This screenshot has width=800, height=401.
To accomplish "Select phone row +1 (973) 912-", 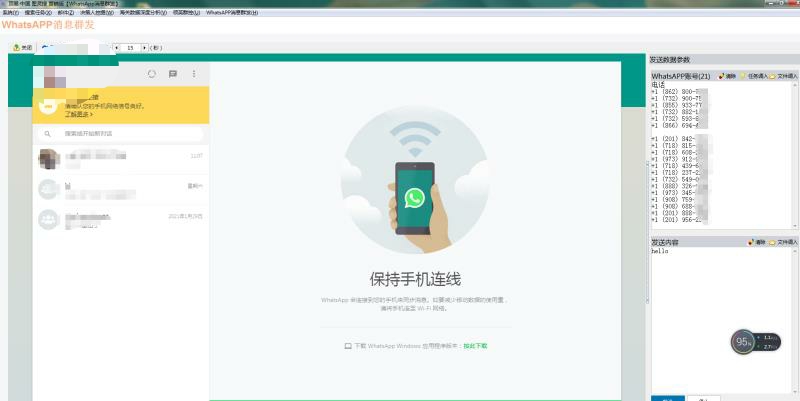I will [x=679, y=159].
